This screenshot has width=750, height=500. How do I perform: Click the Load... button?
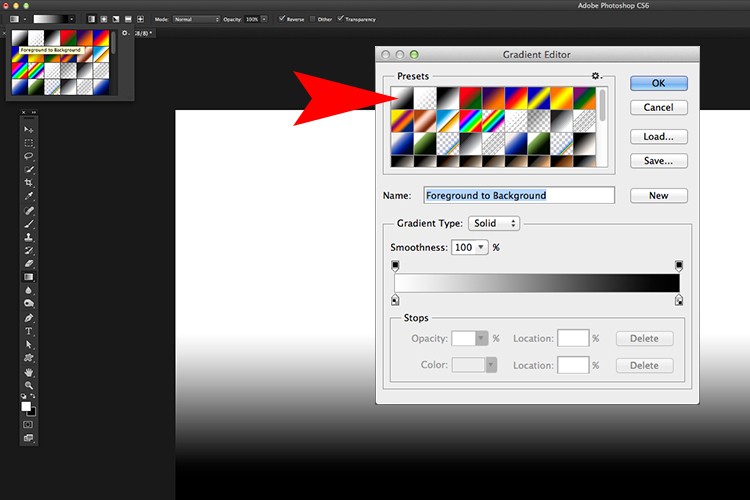659,137
